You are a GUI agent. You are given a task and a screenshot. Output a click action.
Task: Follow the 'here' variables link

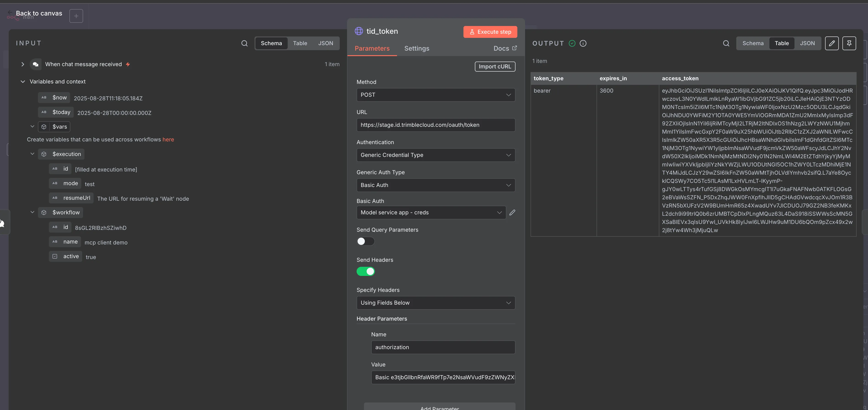coord(168,139)
